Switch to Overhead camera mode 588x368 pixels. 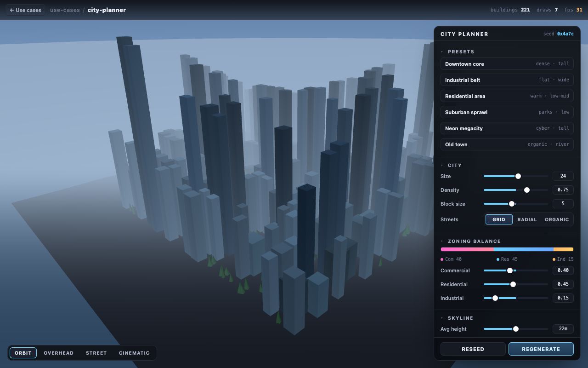pyautogui.click(x=59, y=353)
